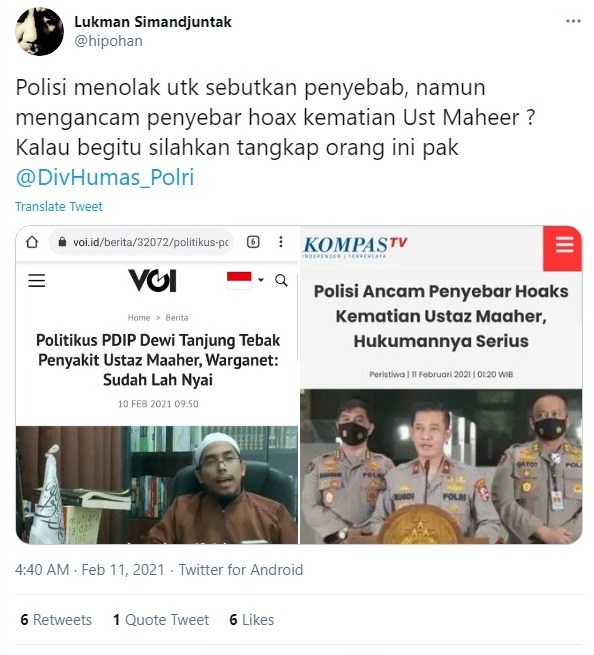594x655 pixels.
Task: View the 6 Retweets list
Action: [56, 619]
